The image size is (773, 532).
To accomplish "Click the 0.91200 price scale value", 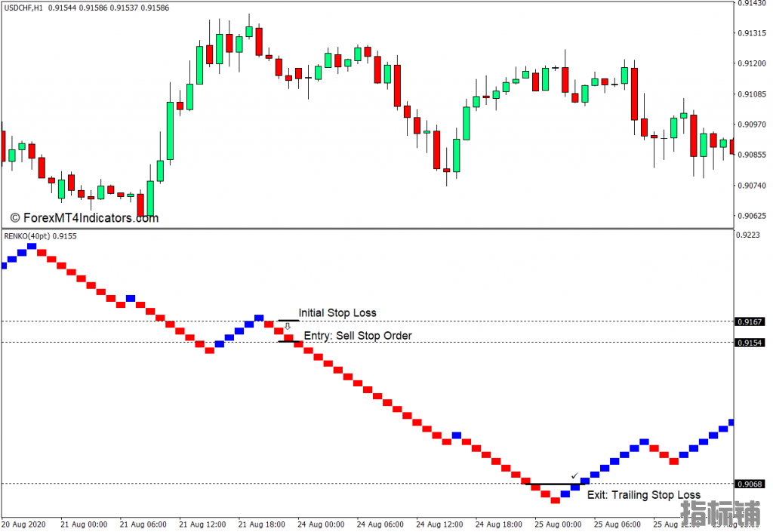I will [x=752, y=63].
